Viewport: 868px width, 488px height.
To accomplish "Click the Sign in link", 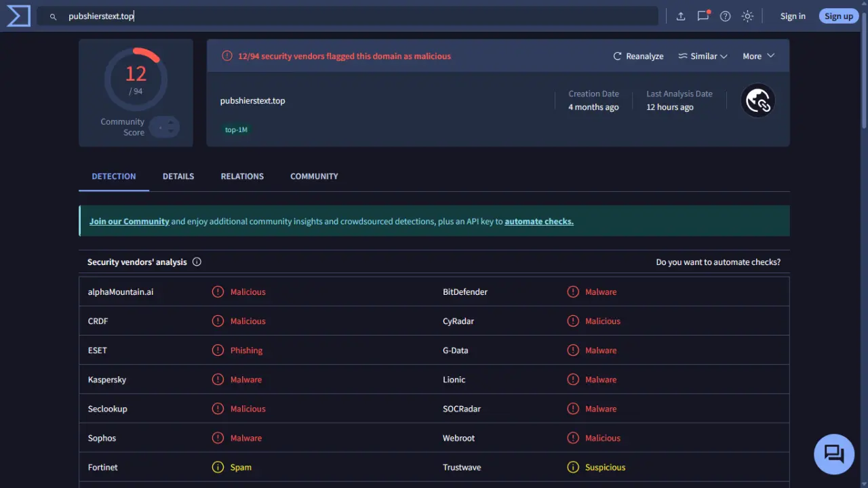I will (x=793, y=16).
